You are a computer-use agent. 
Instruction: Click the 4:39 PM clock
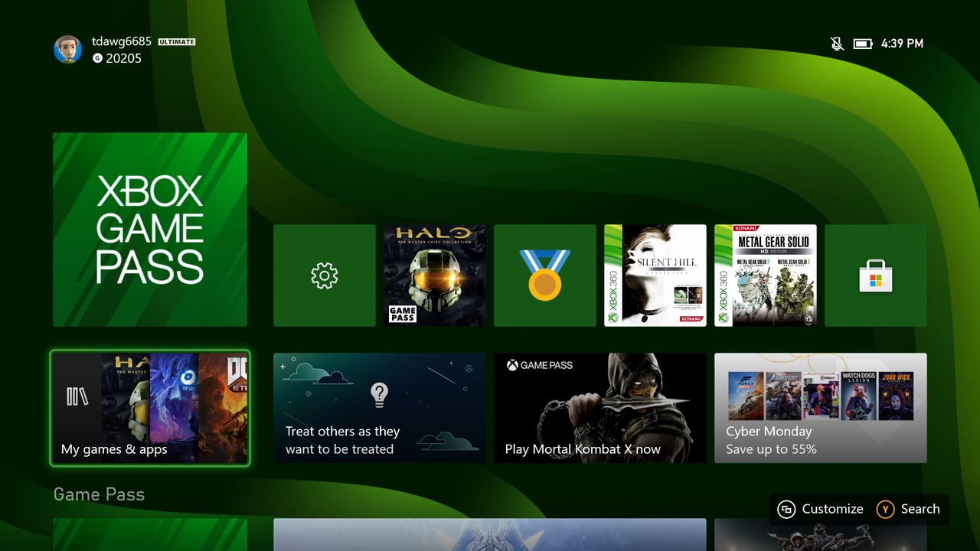click(x=902, y=44)
